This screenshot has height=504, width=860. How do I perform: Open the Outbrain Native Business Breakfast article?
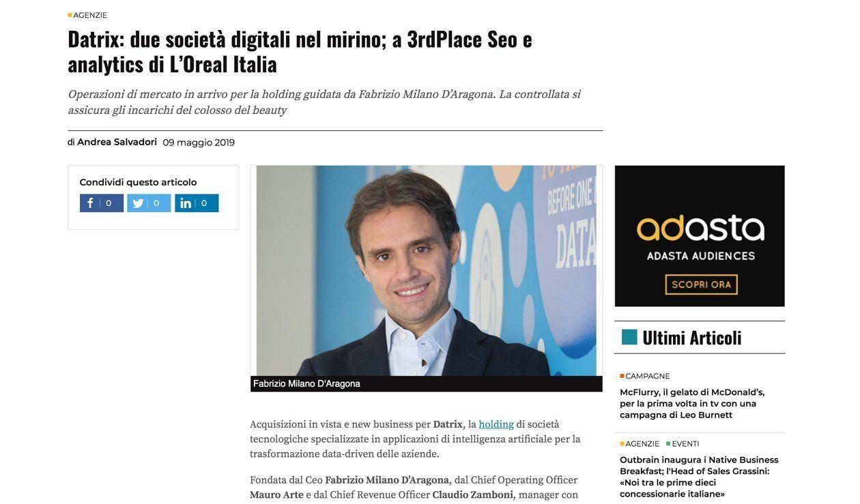[x=699, y=477]
